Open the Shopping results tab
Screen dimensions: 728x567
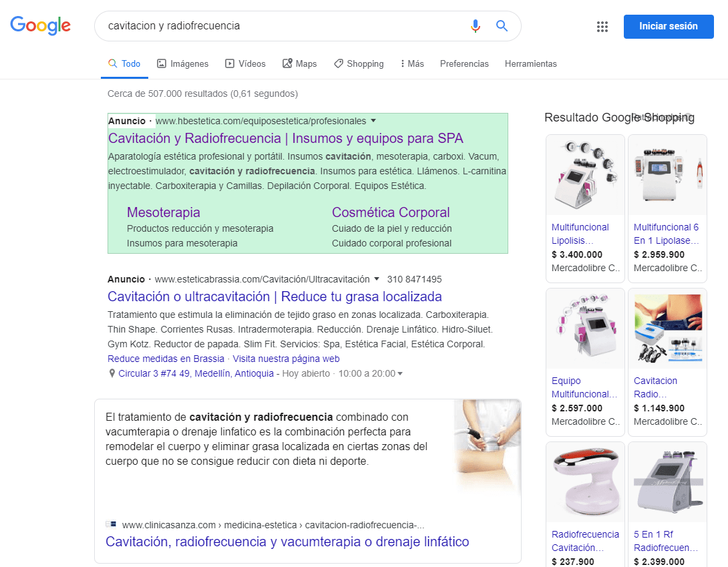358,64
